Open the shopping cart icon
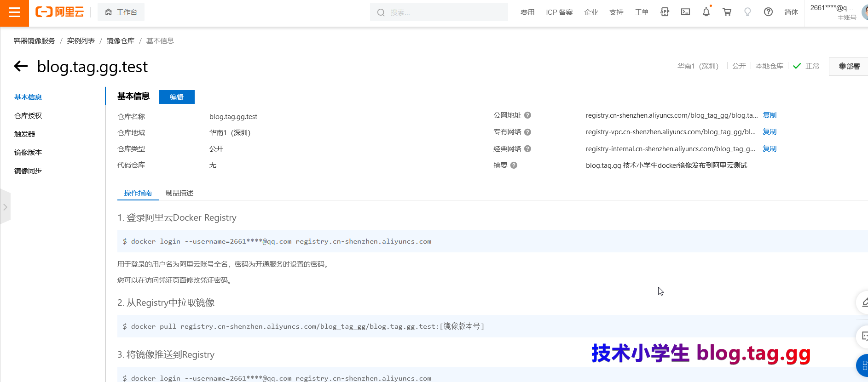This screenshot has height=382, width=868. [x=727, y=12]
